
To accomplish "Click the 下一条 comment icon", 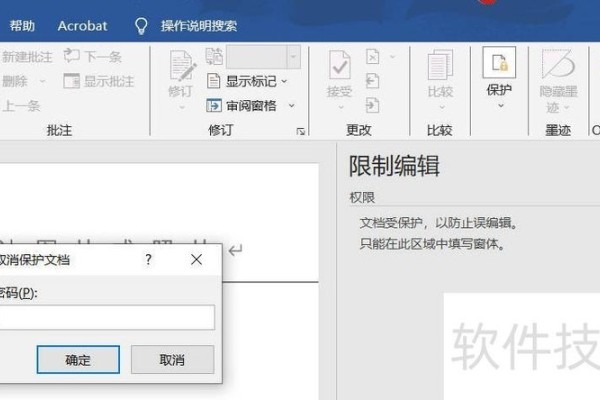I will pyautogui.click(x=71, y=56).
